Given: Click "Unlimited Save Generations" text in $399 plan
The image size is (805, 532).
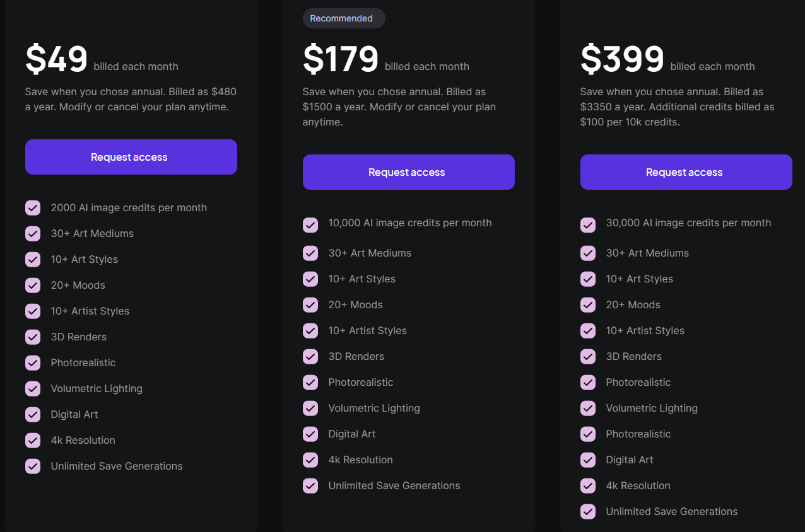Looking at the screenshot, I should [x=671, y=511].
